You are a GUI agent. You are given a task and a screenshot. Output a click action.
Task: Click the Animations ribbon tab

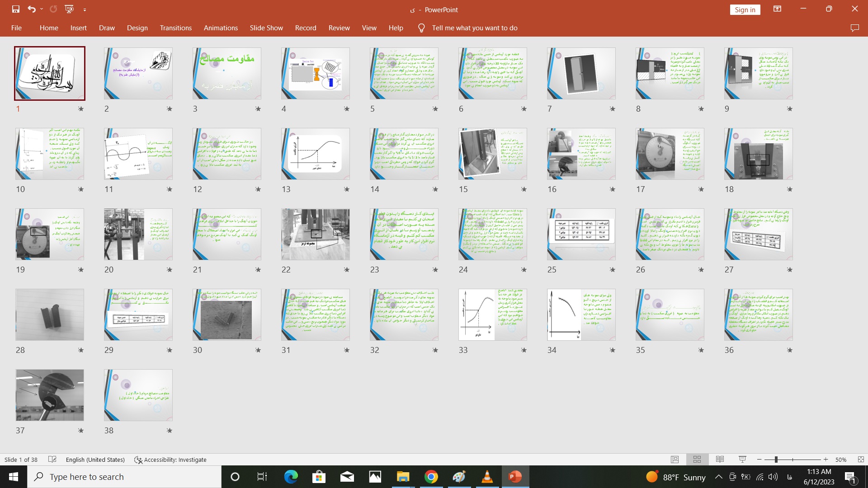pos(221,28)
